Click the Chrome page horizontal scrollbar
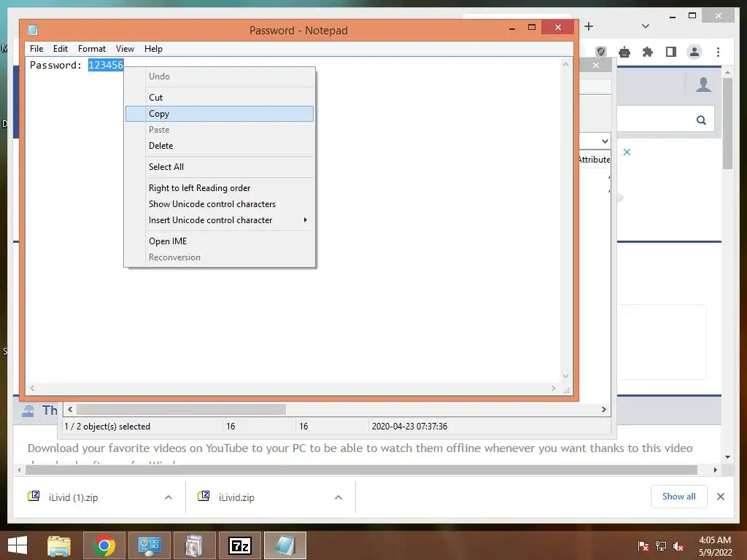Image resolution: width=747 pixels, height=560 pixels. click(361, 470)
